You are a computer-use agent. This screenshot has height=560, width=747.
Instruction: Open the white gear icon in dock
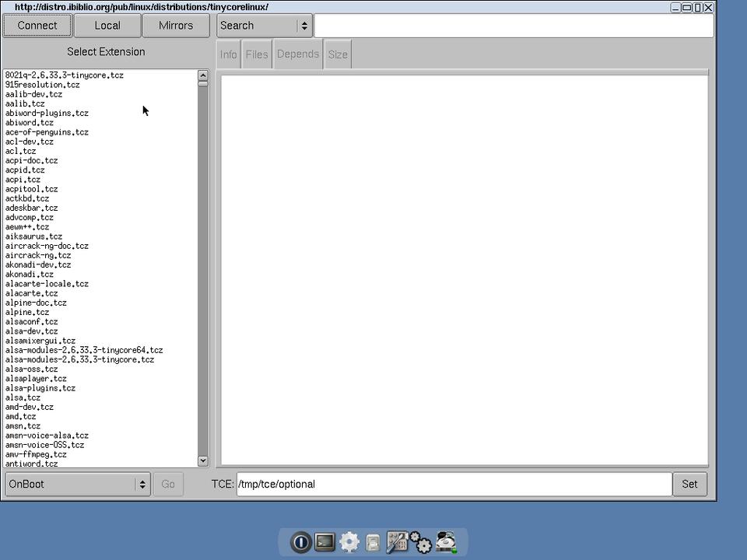(349, 542)
